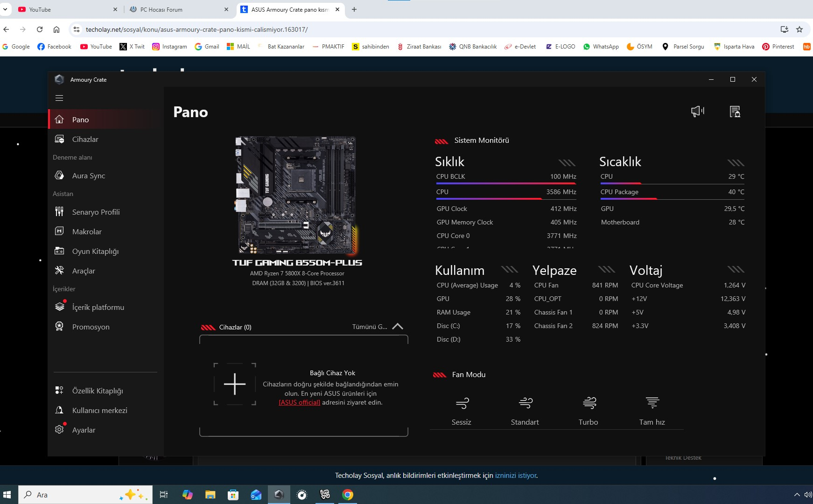This screenshot has width=813, height=504.
Task: Open Aura Sync lighting page
Action: (105, 175)
